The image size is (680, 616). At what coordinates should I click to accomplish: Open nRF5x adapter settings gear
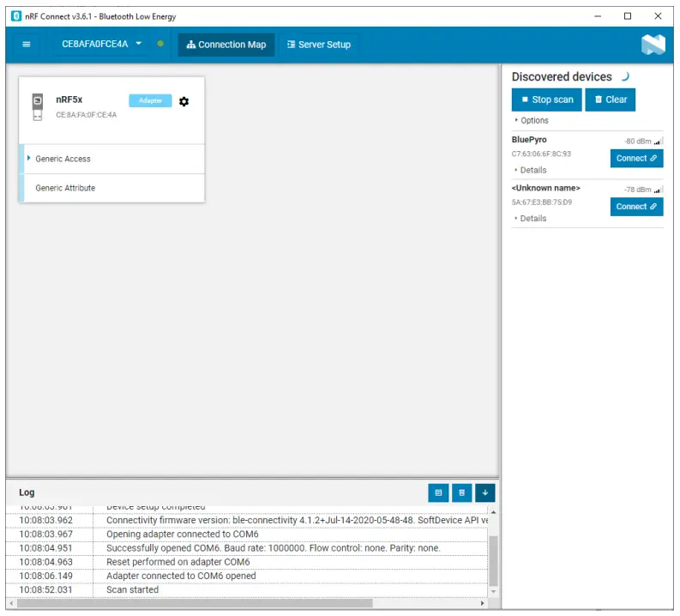click(184, 101)
